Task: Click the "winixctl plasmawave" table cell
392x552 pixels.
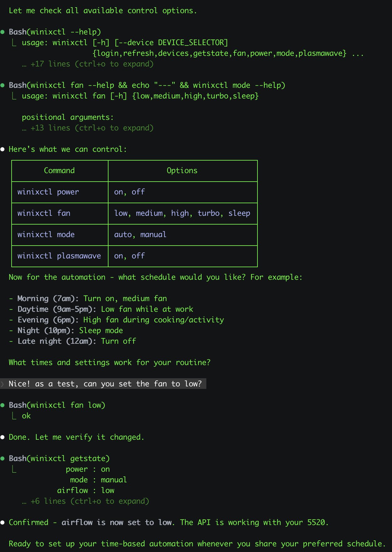Action: click(59, 256)
